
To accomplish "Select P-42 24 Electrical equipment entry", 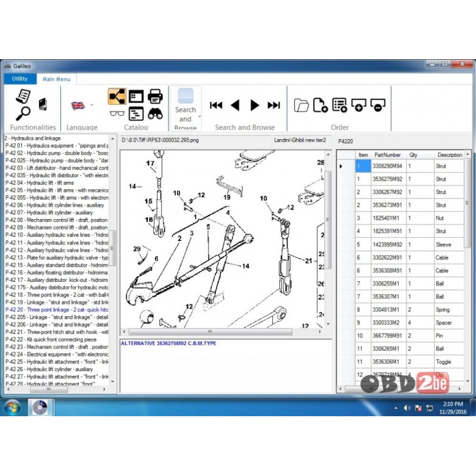I will pos(57,355).
